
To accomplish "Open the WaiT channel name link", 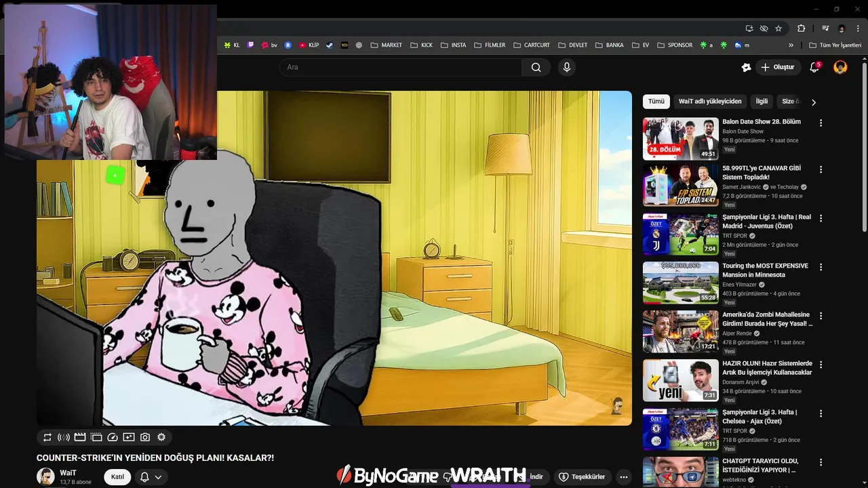I will coord(68,472).
